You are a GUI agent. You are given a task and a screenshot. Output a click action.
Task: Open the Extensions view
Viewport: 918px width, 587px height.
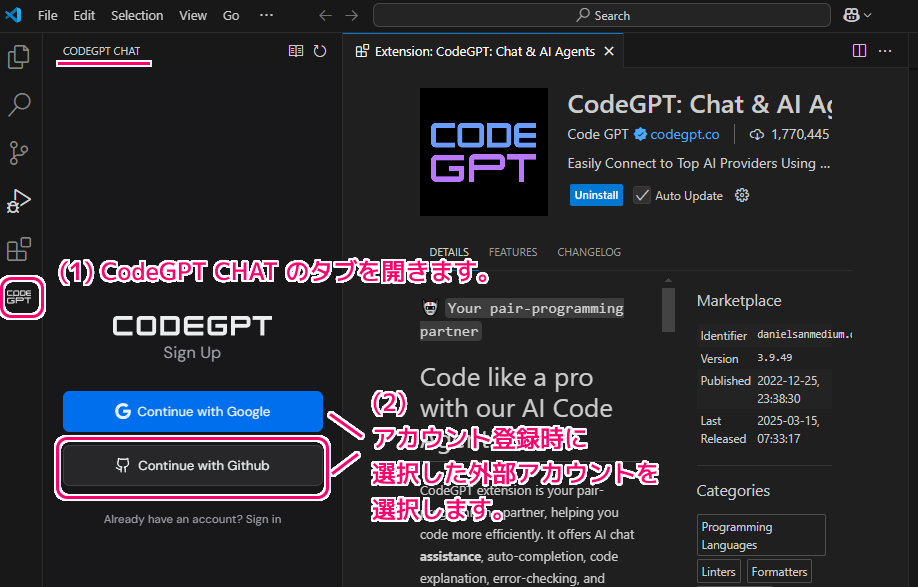point(18,248)
